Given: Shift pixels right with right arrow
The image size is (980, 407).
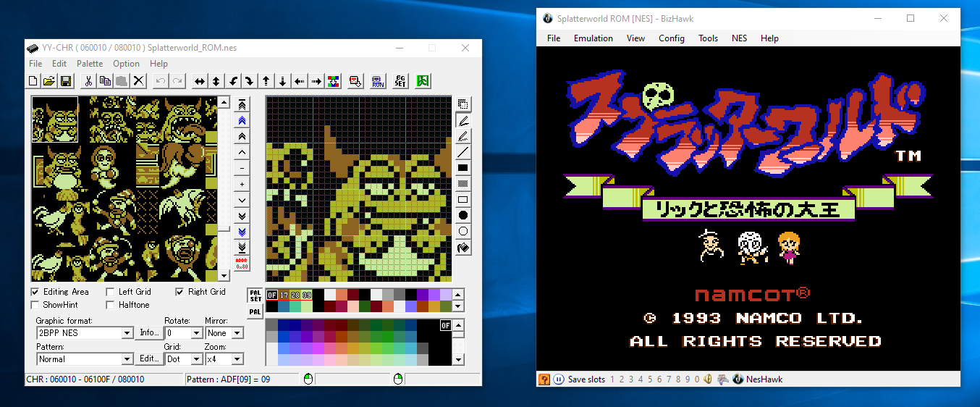Looking at the screenshot, I should click(x=316, y=81).
